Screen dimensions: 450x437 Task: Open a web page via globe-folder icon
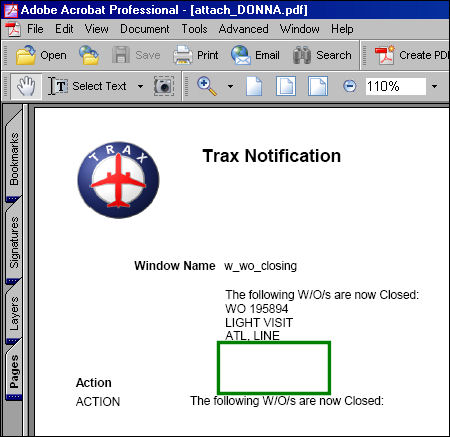coord(89,55)
